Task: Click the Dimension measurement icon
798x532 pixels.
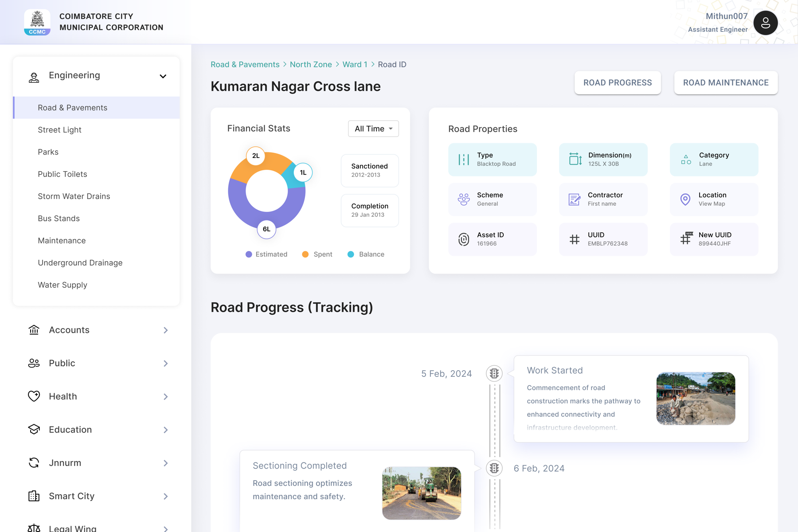Action: pyautogui.click(x=575, y=159)
